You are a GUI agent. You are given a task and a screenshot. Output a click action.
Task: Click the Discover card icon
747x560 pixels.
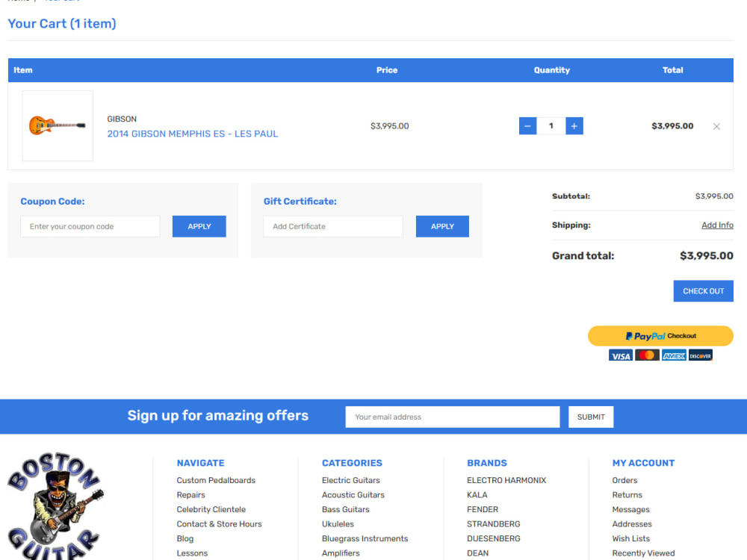point(701,355)
